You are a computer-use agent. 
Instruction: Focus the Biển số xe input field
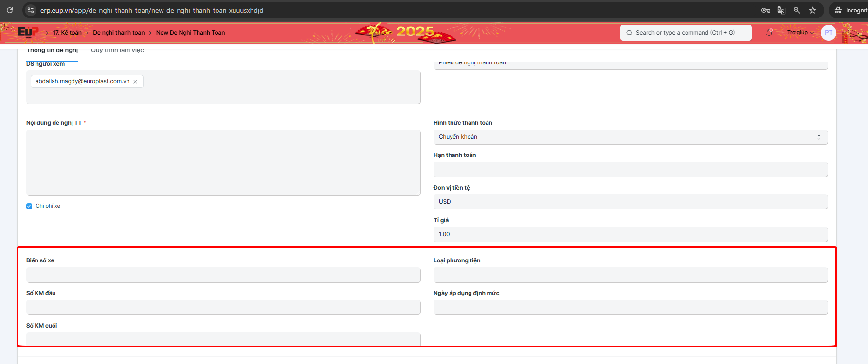click(x=223, y=275)
